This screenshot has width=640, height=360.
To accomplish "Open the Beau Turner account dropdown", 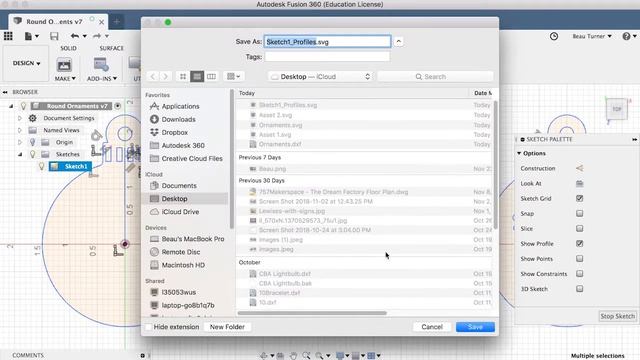I will click(592, 36).
